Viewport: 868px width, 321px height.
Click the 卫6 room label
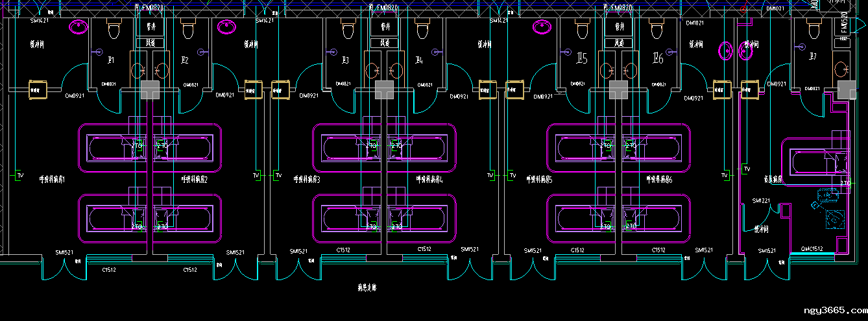[x=657, y=59]
